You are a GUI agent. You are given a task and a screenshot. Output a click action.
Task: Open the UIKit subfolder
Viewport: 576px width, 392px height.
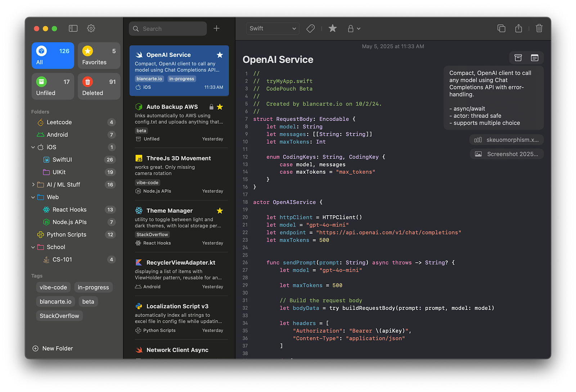point(74,172)
